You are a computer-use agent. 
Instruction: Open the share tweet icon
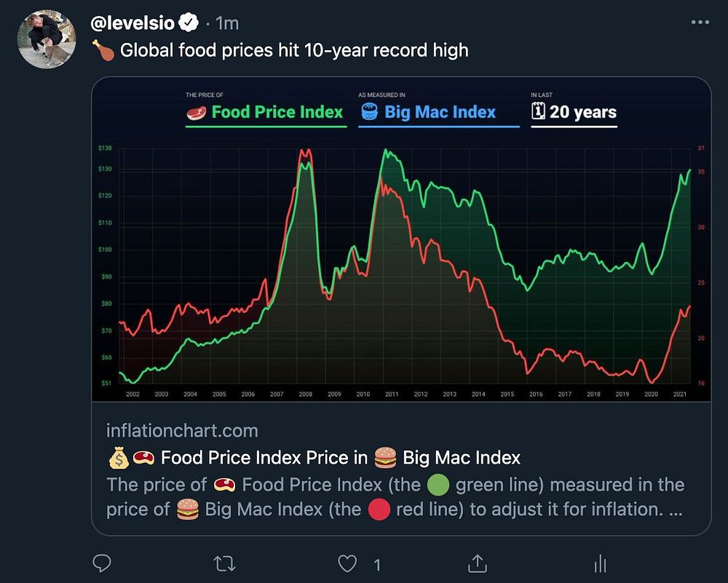(x=477, y=563)
